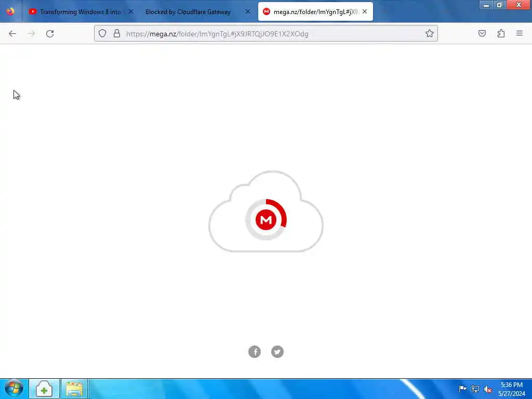Open Action Center flag in tray
The width and height of the screenshot is (532, 399).
[462, 389]
